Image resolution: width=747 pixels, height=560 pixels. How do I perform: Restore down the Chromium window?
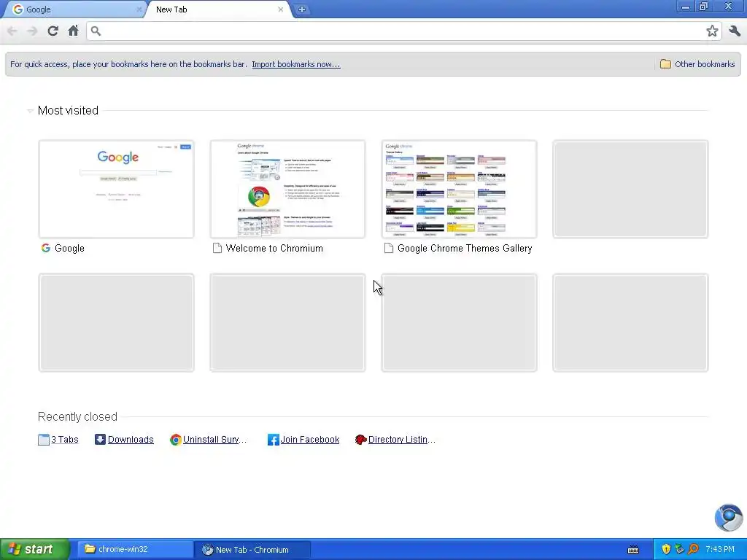click(704, 7)
